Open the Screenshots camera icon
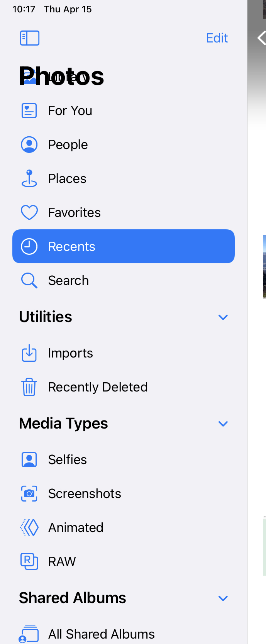This screenshot has width=266, height=644. click(x=29, y=494)
